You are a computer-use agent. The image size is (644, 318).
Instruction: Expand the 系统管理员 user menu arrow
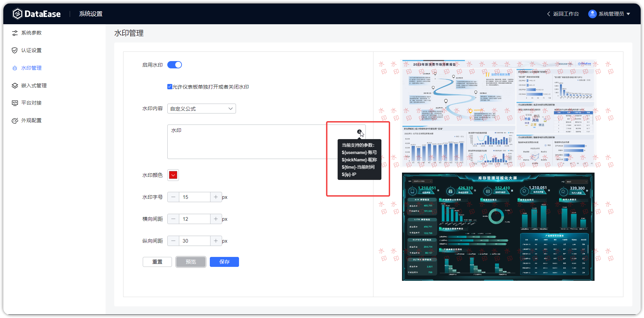[x=628, y=14]
